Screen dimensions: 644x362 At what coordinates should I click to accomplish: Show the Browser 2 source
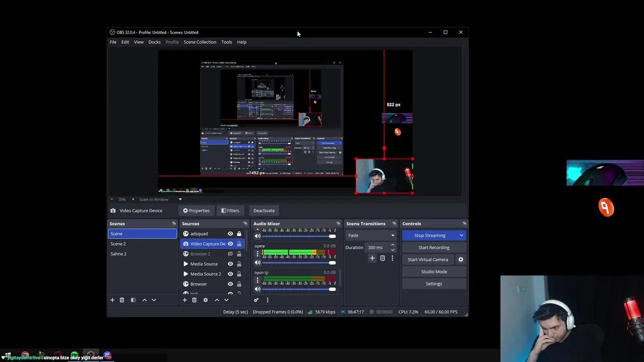tap(230, 254)
